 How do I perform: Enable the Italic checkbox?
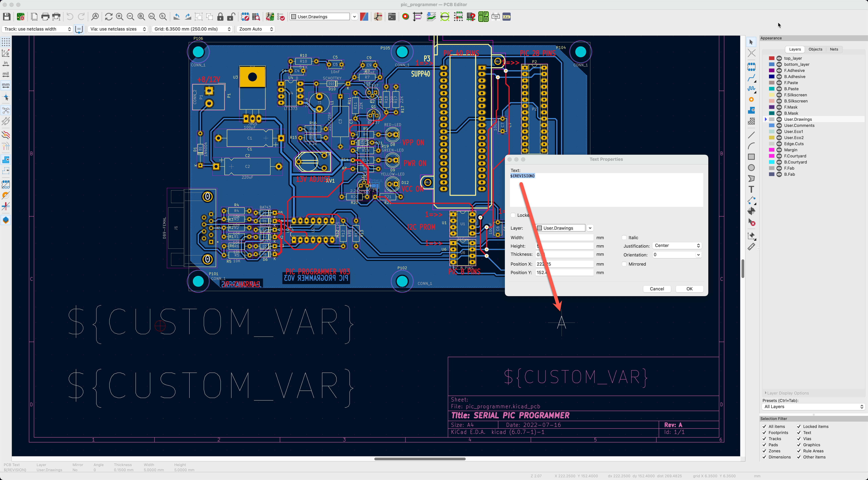click(624, 237)
